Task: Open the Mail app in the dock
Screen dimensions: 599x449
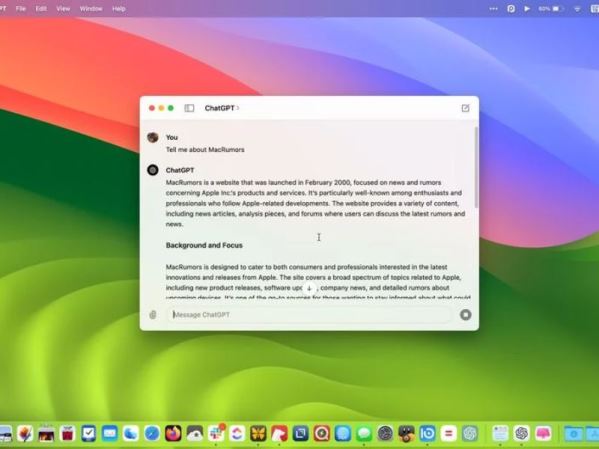Action: (x=110, y=433)
